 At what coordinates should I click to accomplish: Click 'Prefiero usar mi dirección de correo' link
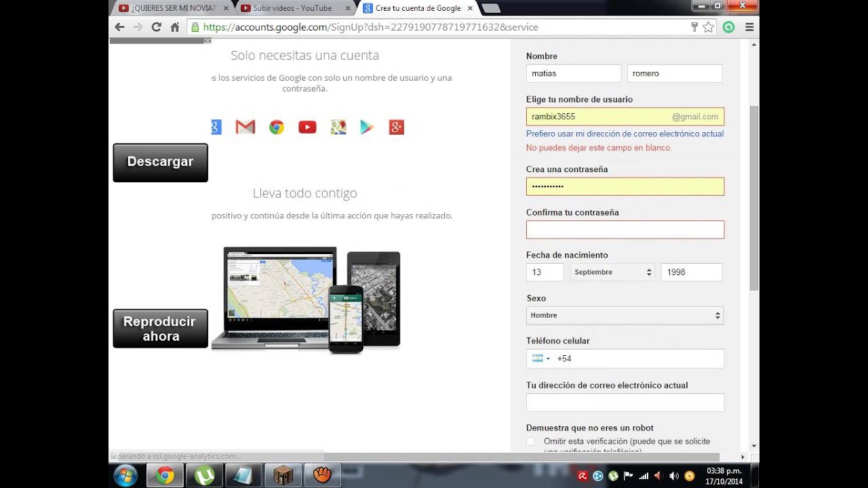(625, 134)
